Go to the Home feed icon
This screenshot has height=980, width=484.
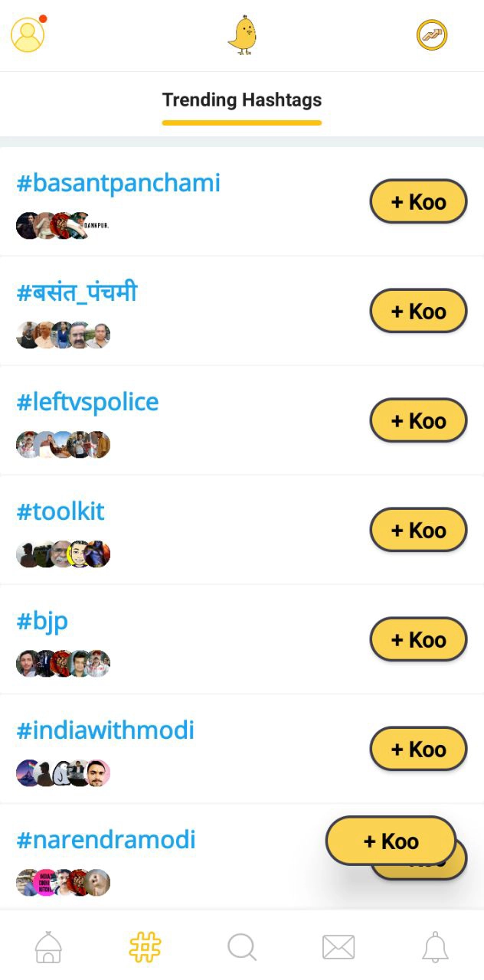tap(48, 947)
